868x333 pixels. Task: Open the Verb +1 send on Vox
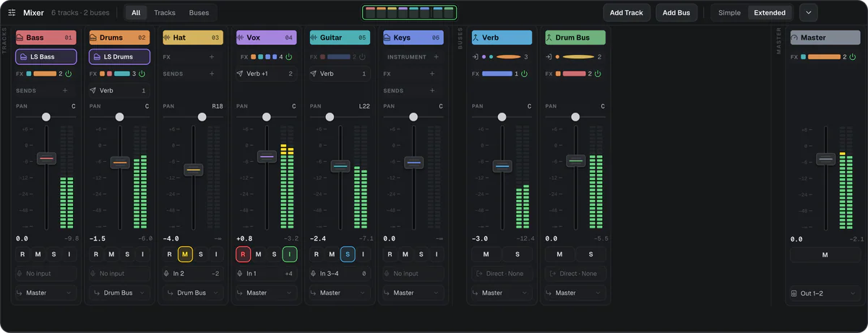(x=267, y=74)
